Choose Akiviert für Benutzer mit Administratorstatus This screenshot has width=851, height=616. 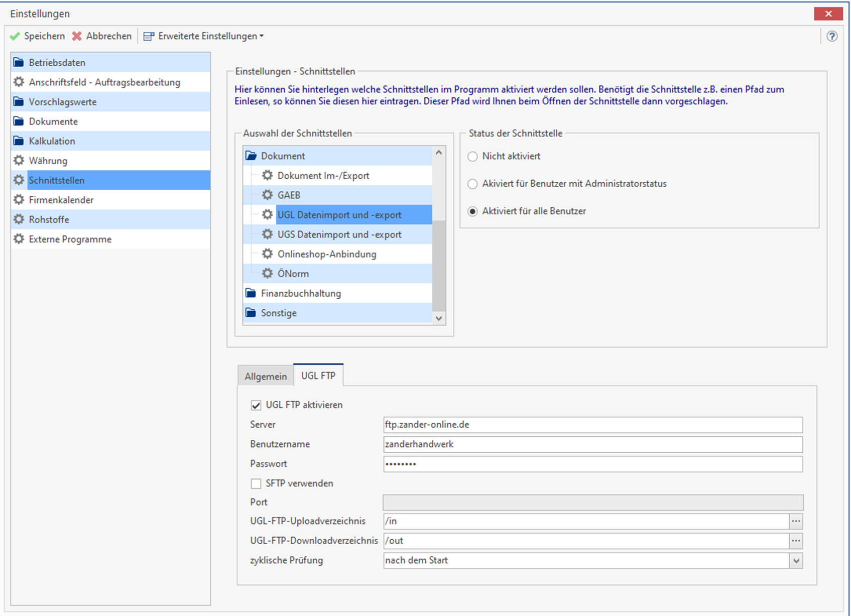coord(472,184)
